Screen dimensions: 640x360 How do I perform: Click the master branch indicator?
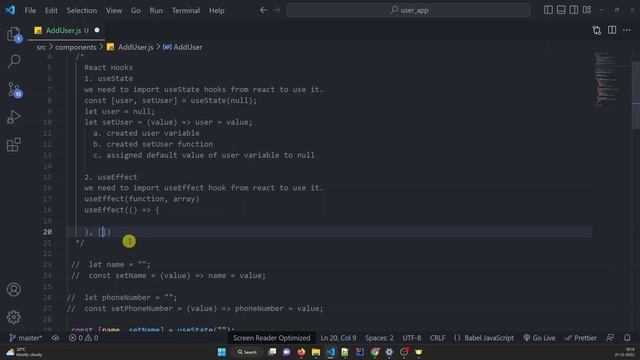click(x=25, y=338)
